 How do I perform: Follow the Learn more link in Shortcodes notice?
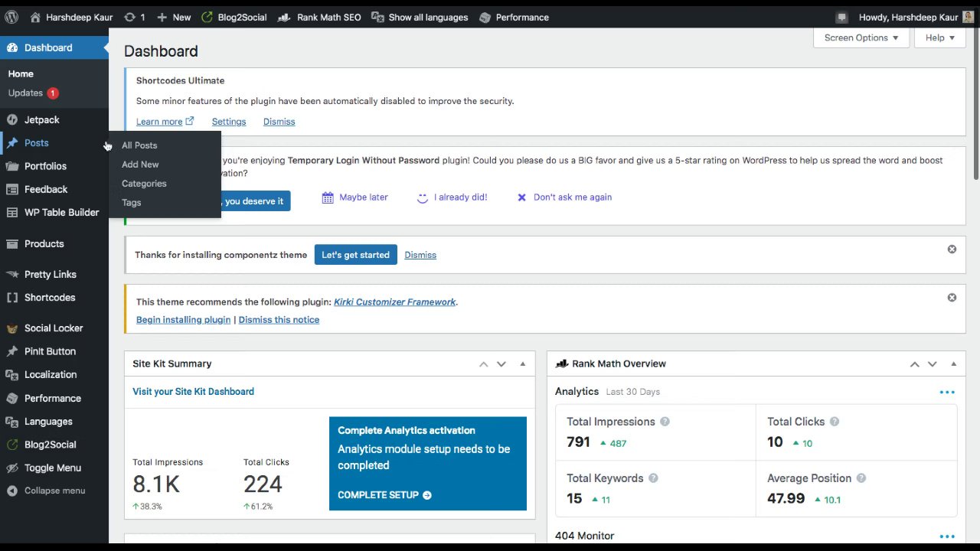[165, 122]
